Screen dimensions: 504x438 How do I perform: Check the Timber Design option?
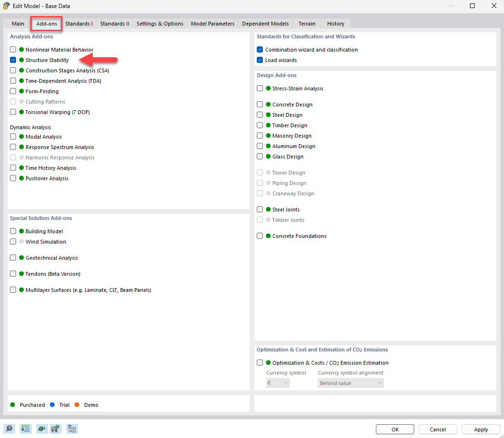[260, 125]
